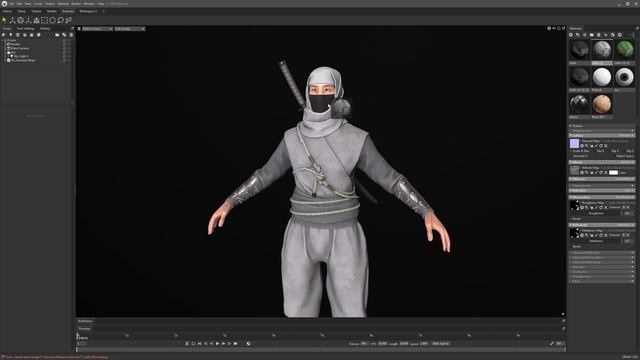Play the animation in timeline
Viewport: 640px width, 360px height.
coord(218,344)
